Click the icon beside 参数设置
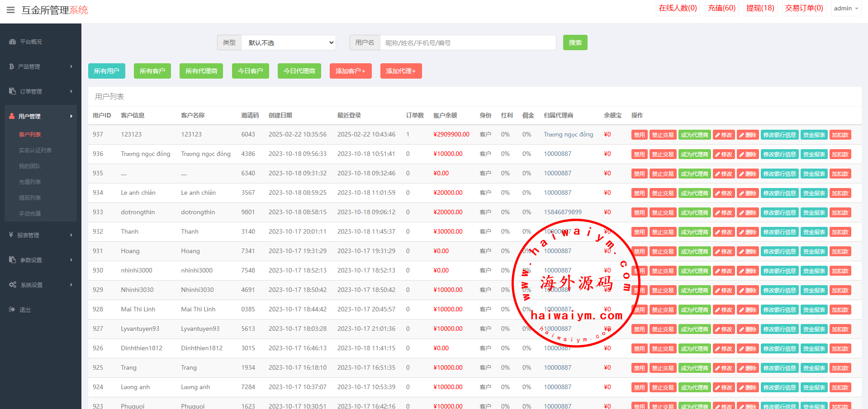The width and height of the screenshot is (868, 409). (x=12, y=260)
